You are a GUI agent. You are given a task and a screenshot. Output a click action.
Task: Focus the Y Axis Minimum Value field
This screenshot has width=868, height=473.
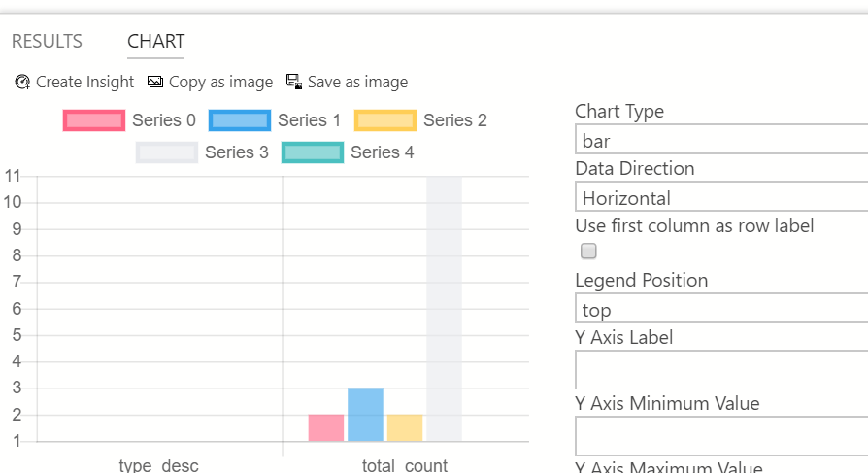click(x=720, y=436)
